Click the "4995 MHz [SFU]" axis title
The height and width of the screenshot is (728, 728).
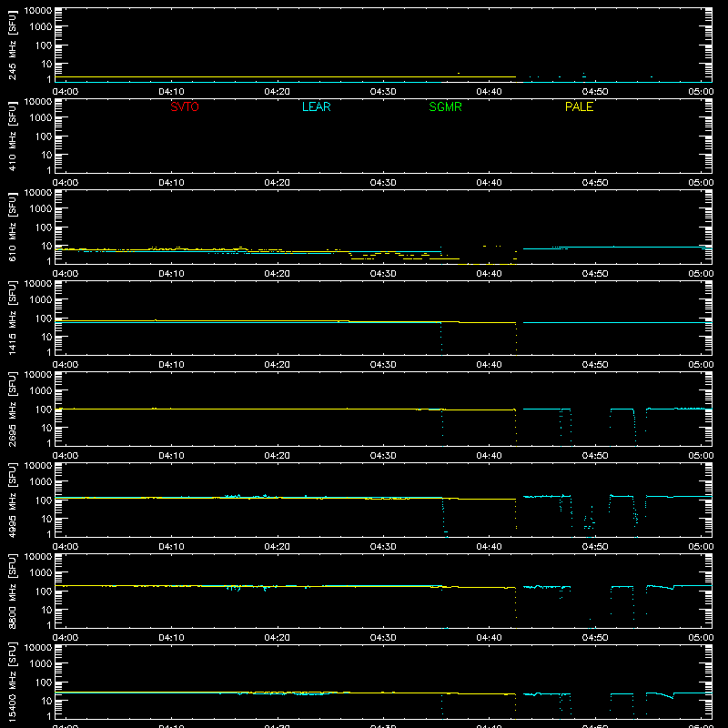click(x=12, y=500)
